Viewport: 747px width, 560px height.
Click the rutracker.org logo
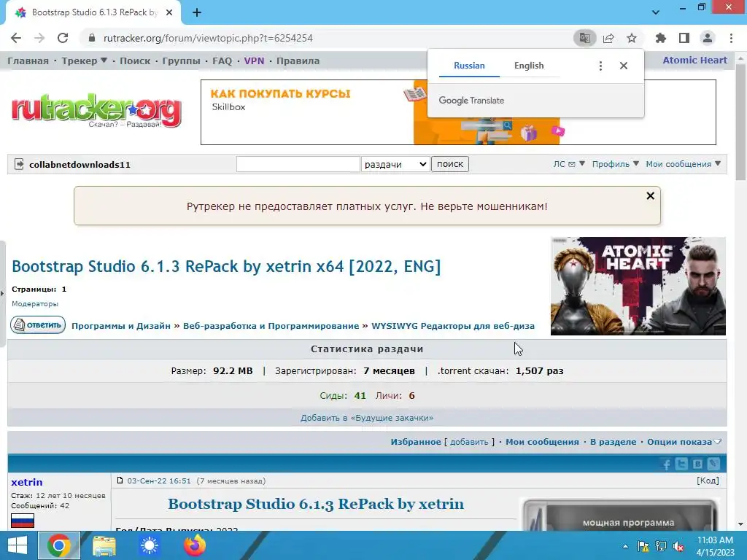(97, 112)
